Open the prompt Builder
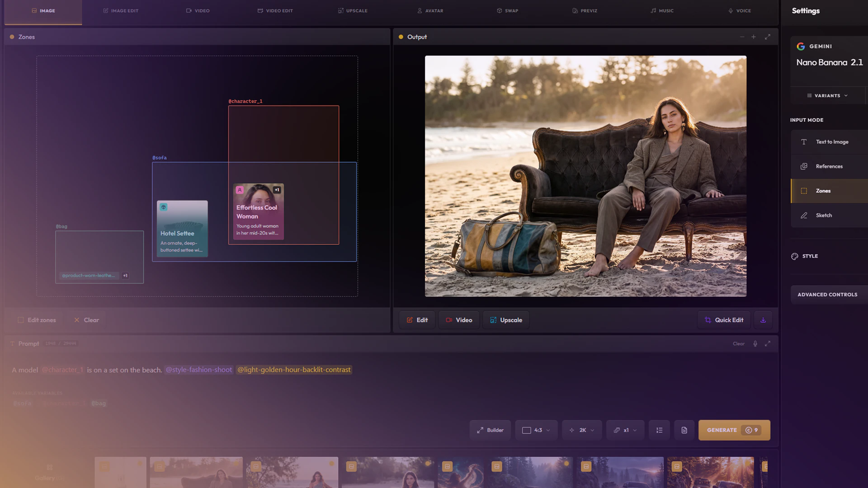This screenshot has width=868, height=488. click(x=490, y=430)
